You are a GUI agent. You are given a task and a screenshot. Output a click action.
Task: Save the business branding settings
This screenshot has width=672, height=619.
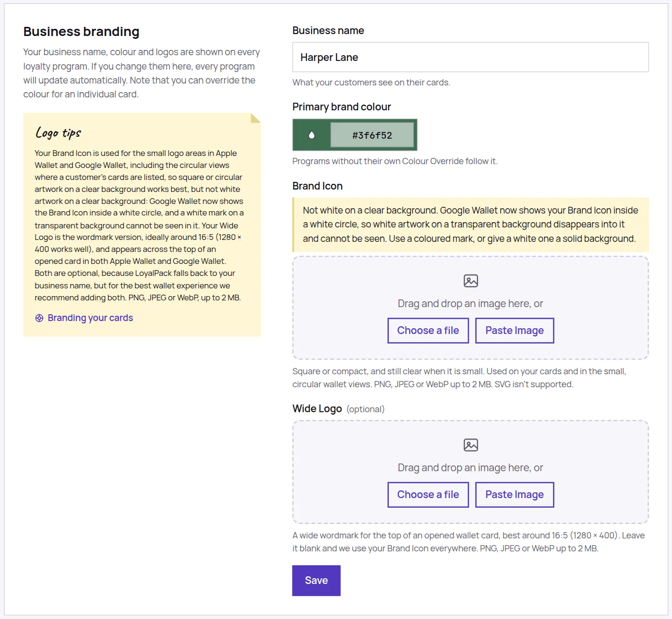point(316,581)
